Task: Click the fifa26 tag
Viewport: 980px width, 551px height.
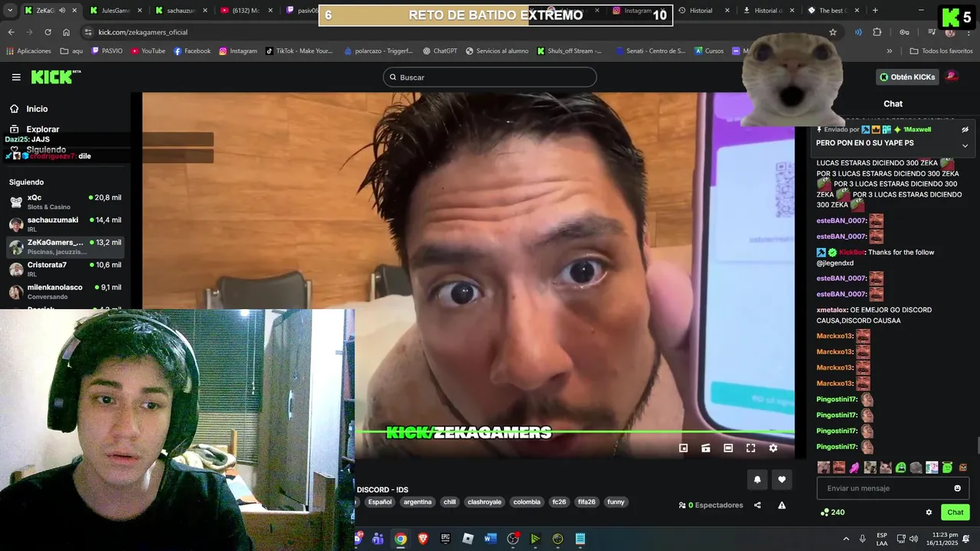Action: coord(586,502)
